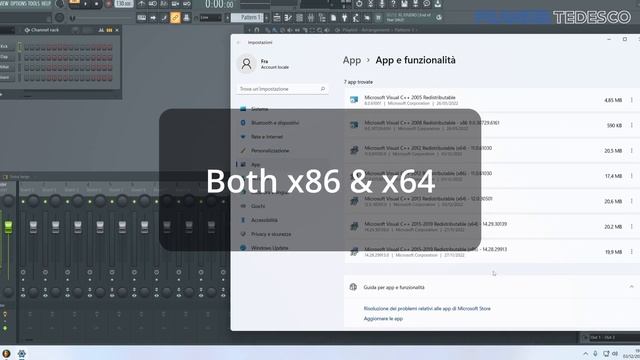Open the channel rack view icon
Viewport: 640px width, 360px height.
299,18
